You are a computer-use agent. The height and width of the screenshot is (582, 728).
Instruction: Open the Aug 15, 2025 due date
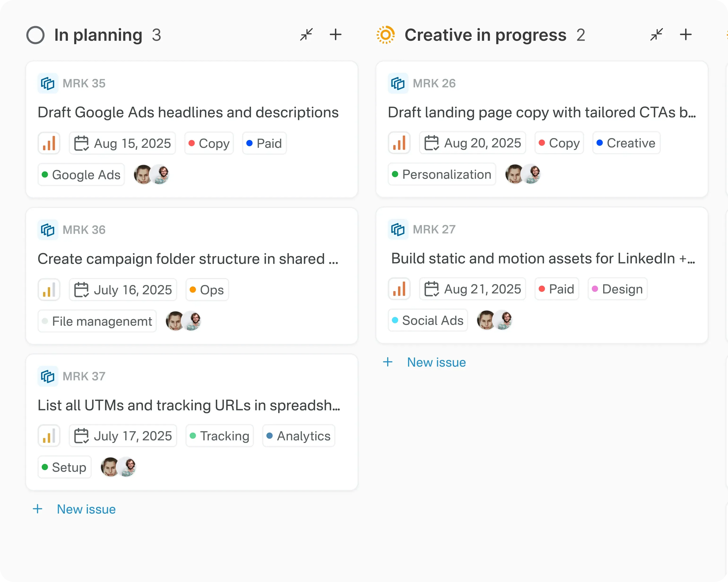click(x=123, y=143)
